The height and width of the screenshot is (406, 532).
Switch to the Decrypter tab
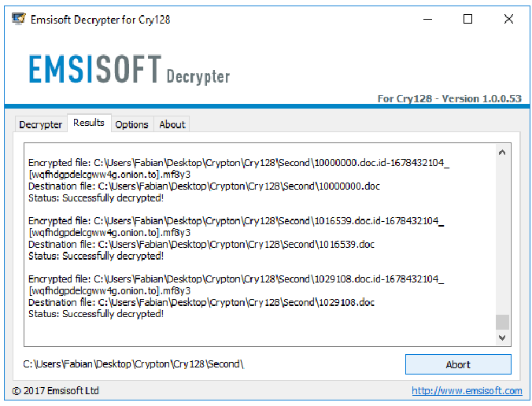coord(41,124)
